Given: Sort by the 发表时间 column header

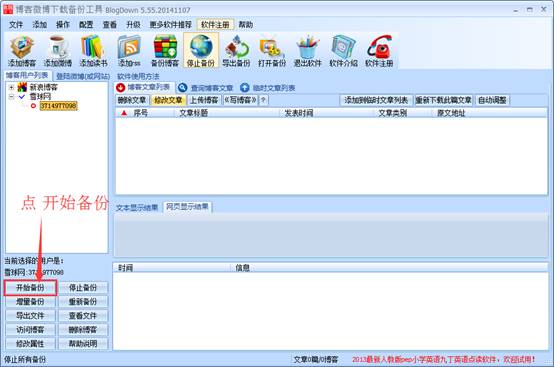Looking at the screenshot, I should click(x=326, y=113).
